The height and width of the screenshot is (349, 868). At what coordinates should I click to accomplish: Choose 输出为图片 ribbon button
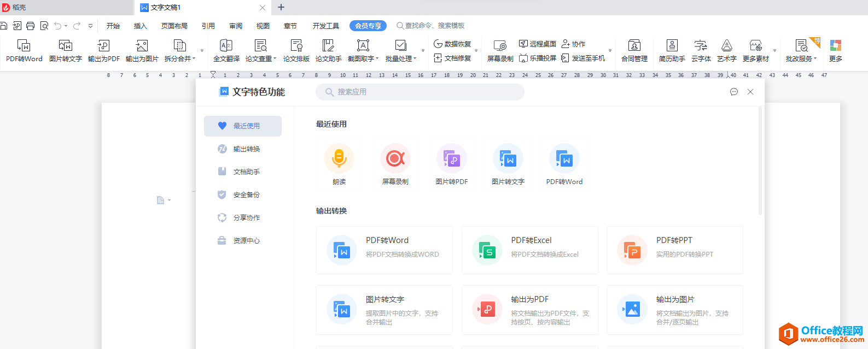click(x=142, y=50)
